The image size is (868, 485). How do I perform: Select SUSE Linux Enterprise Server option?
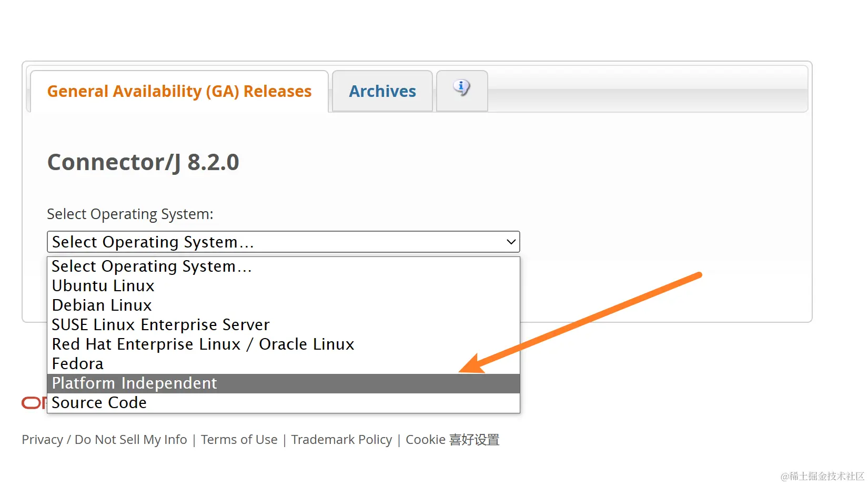pos(284,325)
